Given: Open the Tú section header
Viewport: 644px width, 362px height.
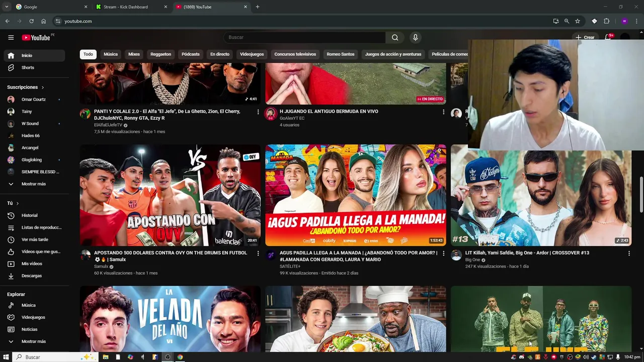Looking at the screenshot, I should coord(13,203).
